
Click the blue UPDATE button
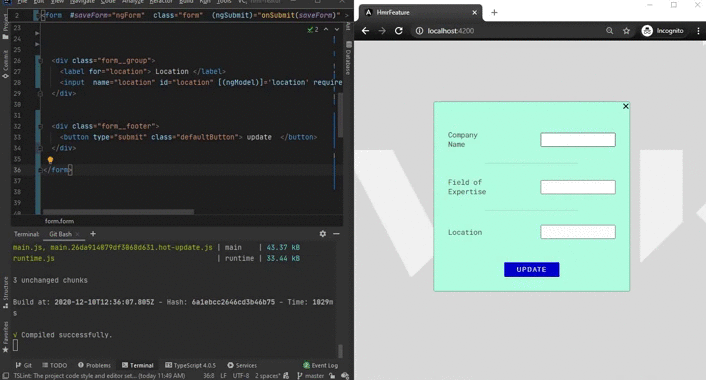point(531,269)
